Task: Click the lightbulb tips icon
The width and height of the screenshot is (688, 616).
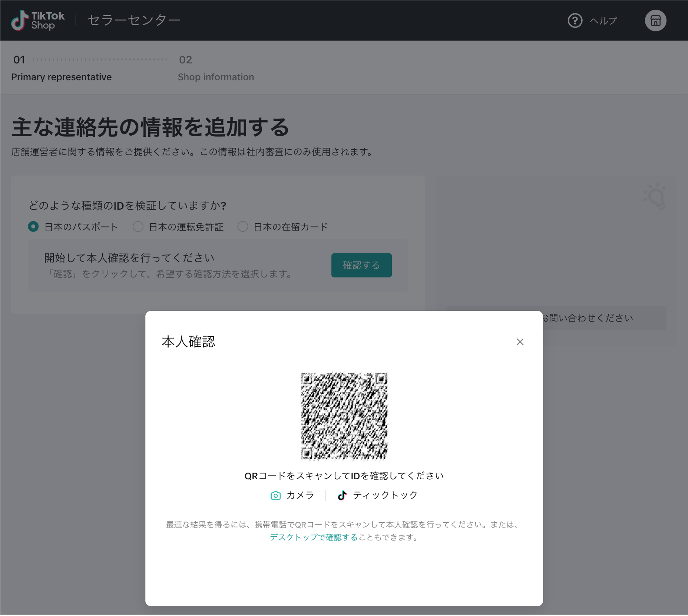Action: tap(655, 196)
